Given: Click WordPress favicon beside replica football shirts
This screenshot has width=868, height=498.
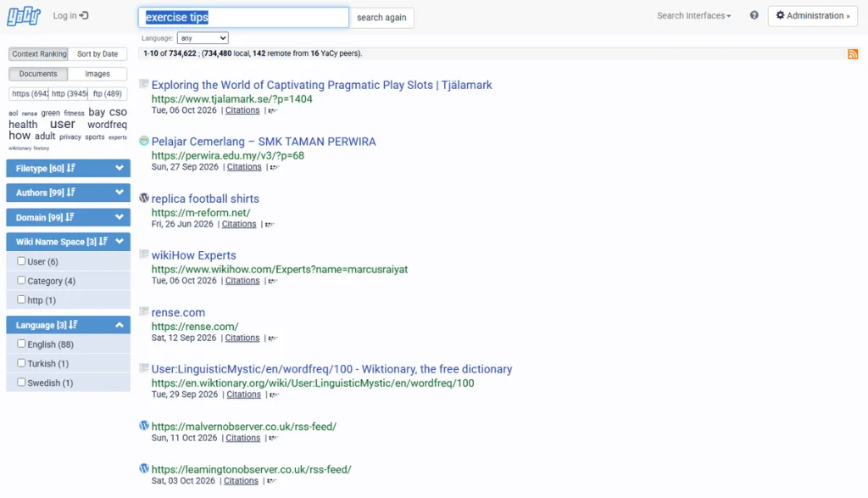Looking at the screenshot, I should pos(144,198).
